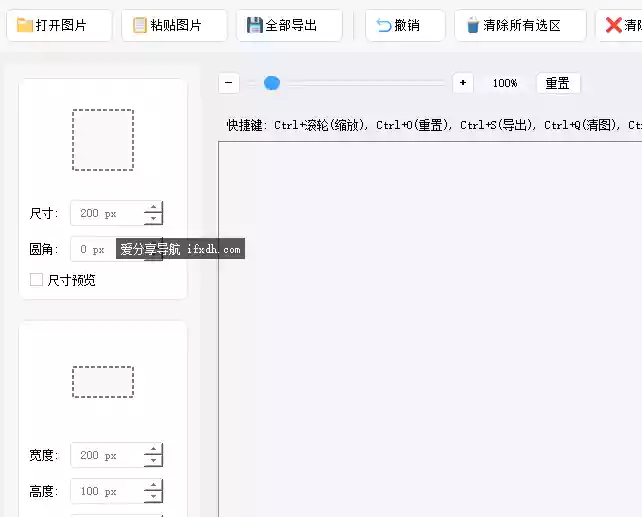The image size is (642, 517).
Task: Enable the 尺寸预览 checkbox
Action: pyautogui.click(x=36, y=280)
